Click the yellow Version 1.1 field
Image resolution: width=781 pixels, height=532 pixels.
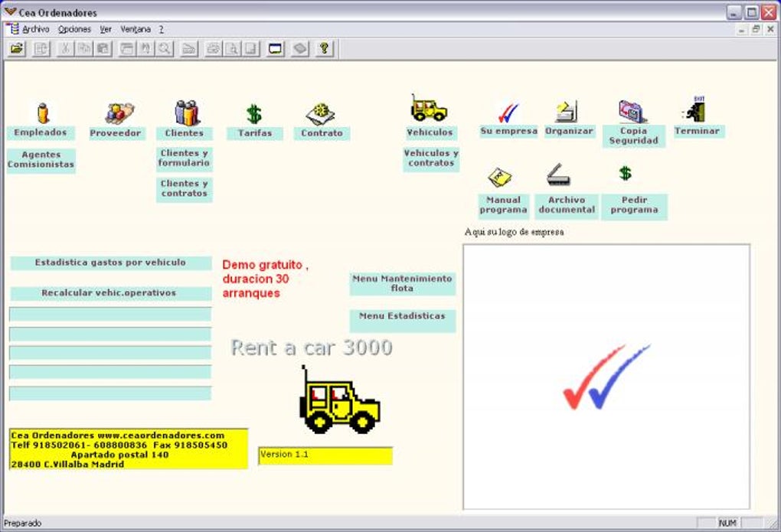click(x=325, y=455)
